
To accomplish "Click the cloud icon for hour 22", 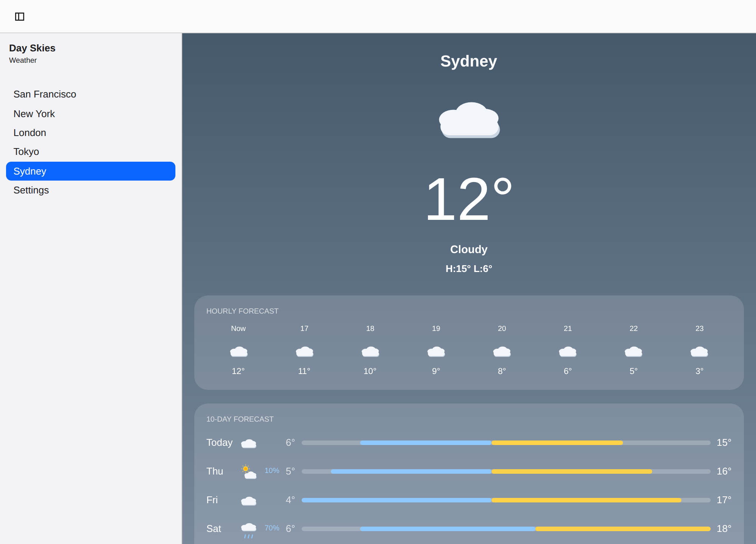I will (634, 351).
